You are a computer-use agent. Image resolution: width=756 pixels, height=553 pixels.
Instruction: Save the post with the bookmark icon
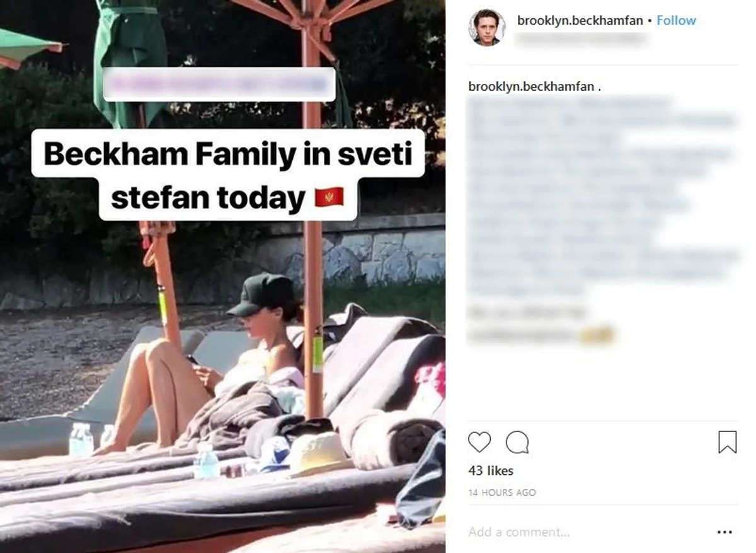[x=728, y=442]
